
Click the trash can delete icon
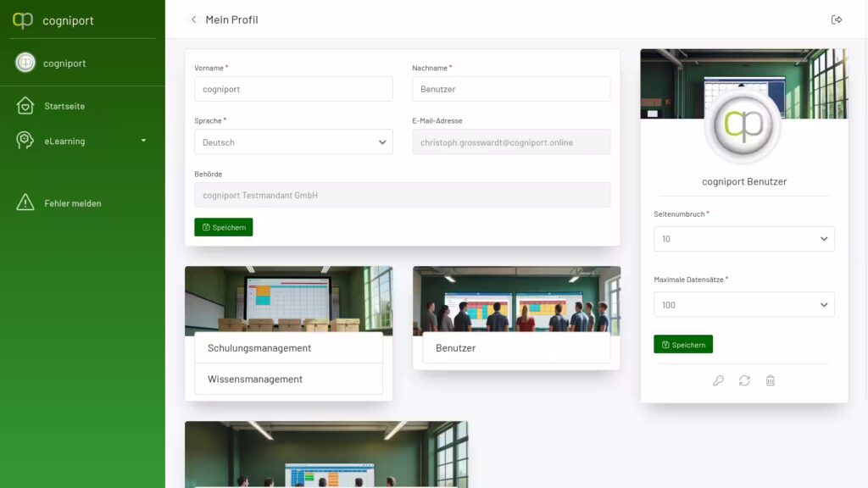click(x=770, y=380)
